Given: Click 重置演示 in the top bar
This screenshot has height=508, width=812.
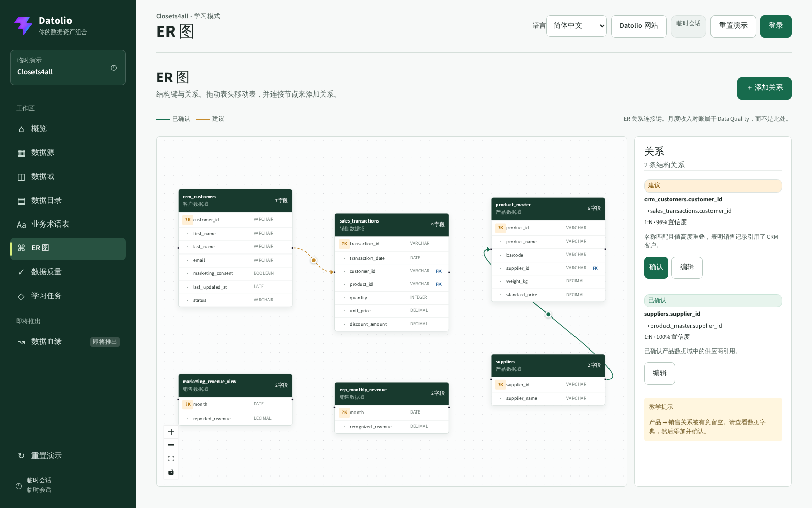Looking at the screenshot, I should 733,26.
